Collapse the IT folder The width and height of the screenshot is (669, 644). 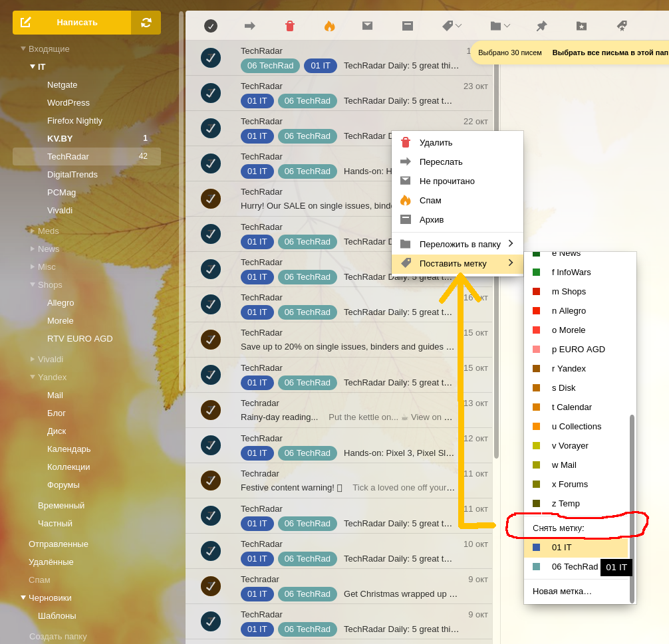click(x=33, y=66)
